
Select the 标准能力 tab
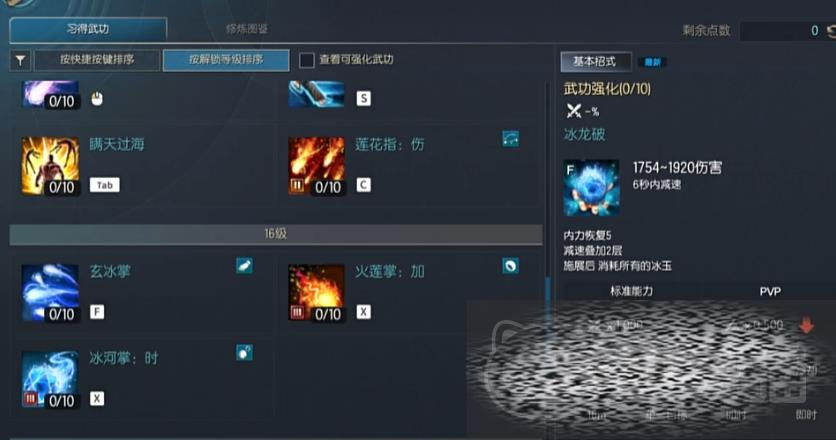pos(631,291)
